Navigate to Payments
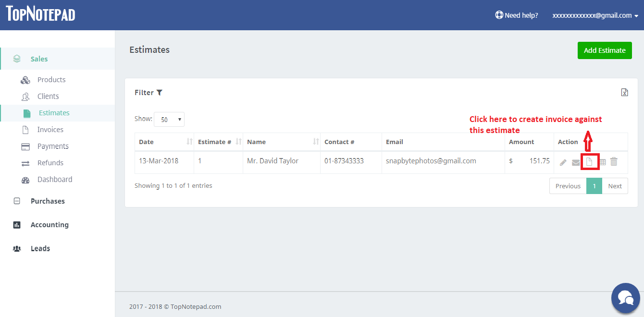 53,146
